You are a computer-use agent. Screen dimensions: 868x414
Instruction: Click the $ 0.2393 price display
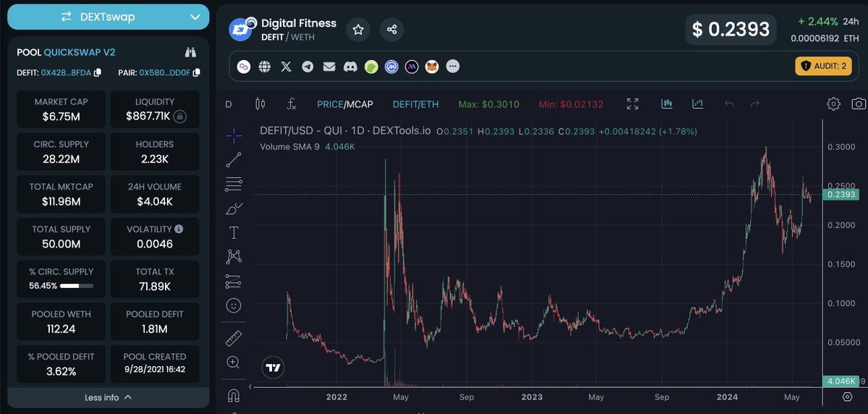point(731,30)
